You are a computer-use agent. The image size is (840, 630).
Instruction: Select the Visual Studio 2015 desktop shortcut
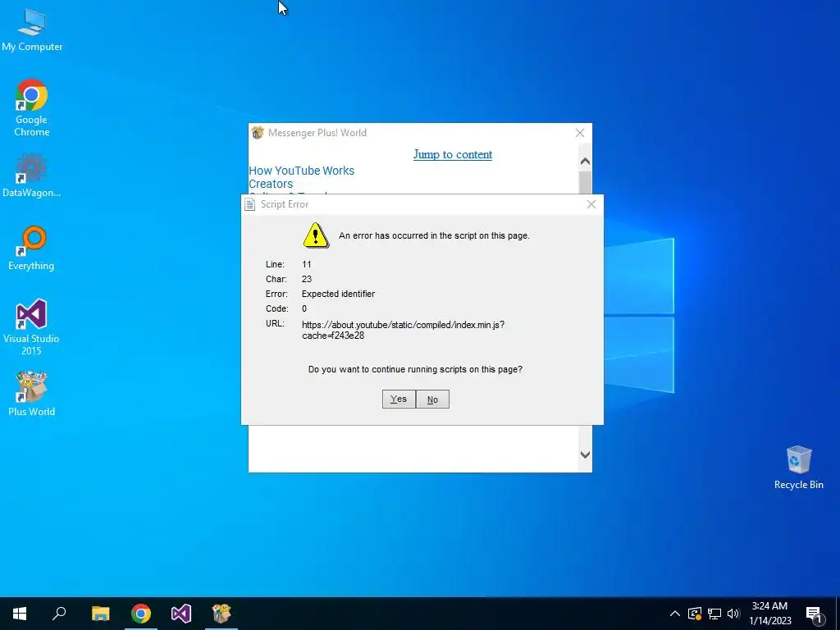(x=32, y=326)
